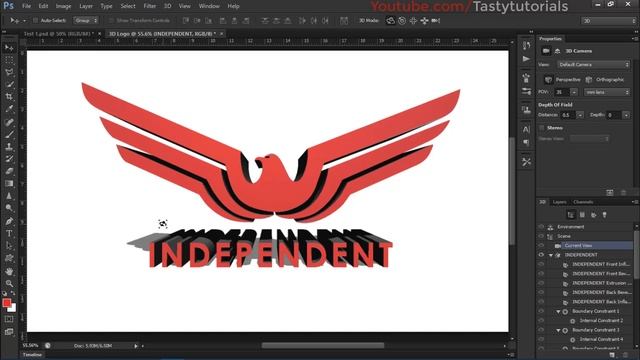The height and width of the screenshot is (360, 640).
Task: Select the Horizontal Type tool
Action: 9,234
